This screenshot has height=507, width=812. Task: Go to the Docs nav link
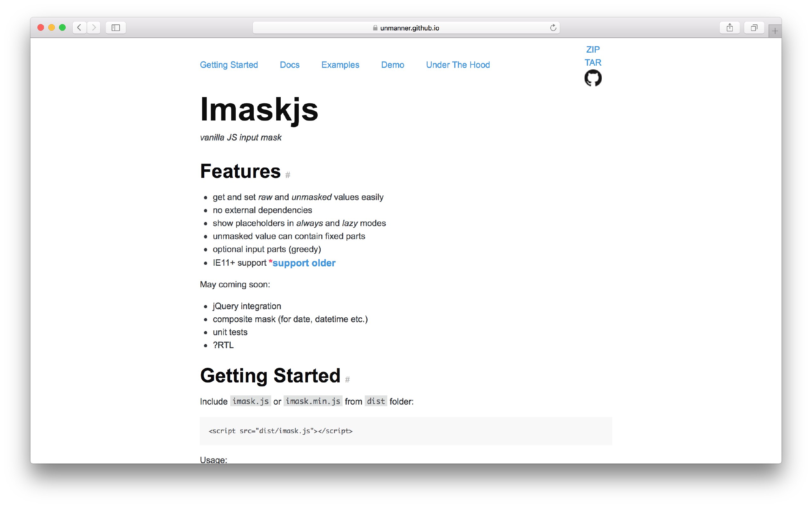tap(290, 65)
